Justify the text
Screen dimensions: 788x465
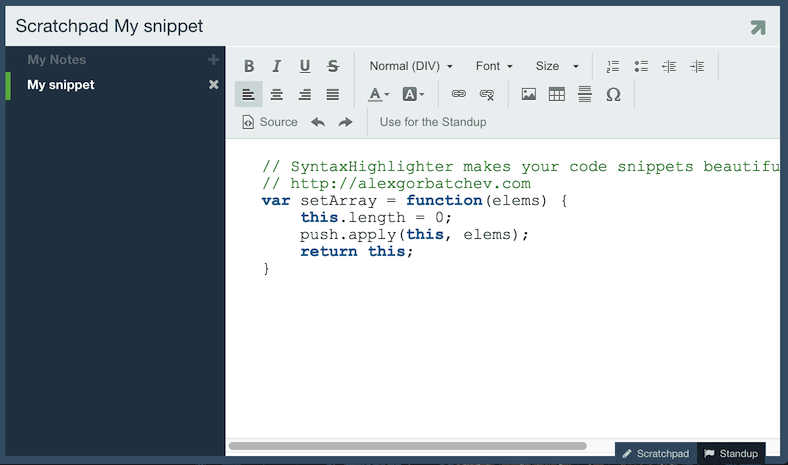(x=333, y=94)
